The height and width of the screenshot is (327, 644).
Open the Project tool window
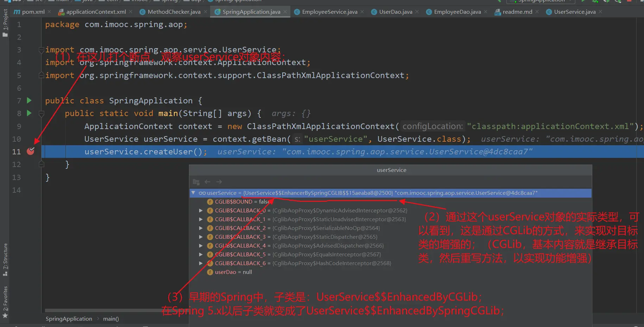point(5,23)
